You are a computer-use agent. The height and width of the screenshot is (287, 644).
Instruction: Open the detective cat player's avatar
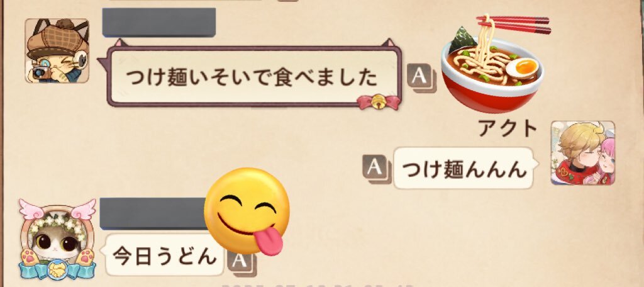[57, 50]
